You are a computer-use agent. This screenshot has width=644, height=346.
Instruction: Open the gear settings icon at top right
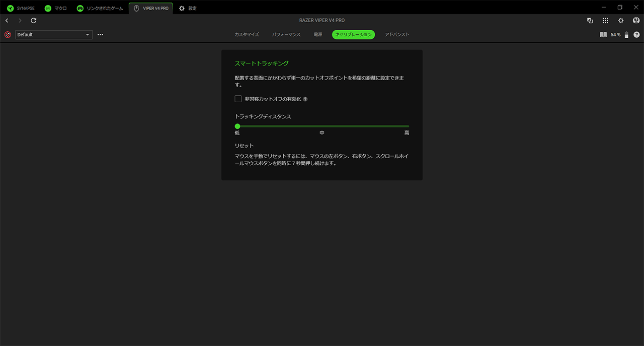(621, 21)
